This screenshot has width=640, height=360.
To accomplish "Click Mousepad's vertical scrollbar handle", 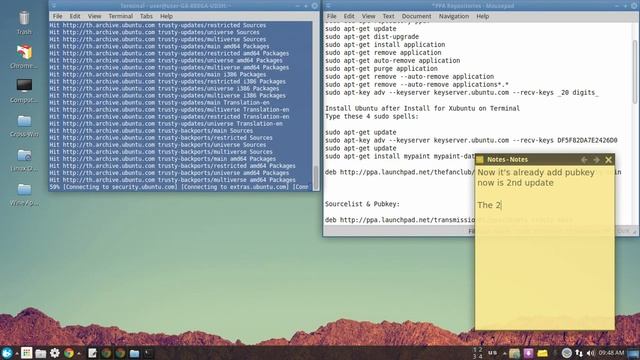I will 635,71.
